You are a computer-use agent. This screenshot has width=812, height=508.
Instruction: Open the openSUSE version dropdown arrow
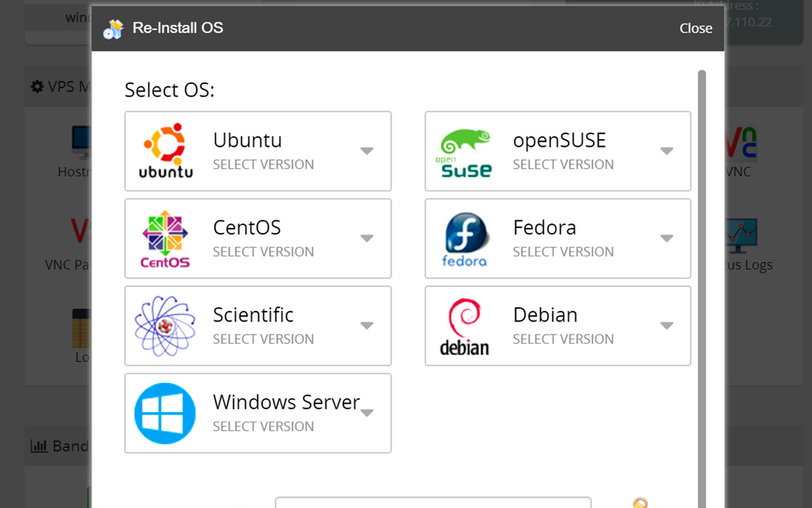point(666,151)
